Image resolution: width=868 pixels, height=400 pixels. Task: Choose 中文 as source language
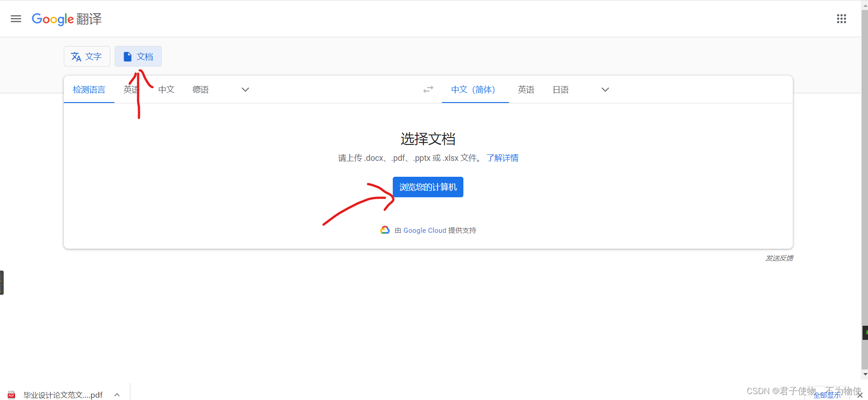(x=166, y=90)
